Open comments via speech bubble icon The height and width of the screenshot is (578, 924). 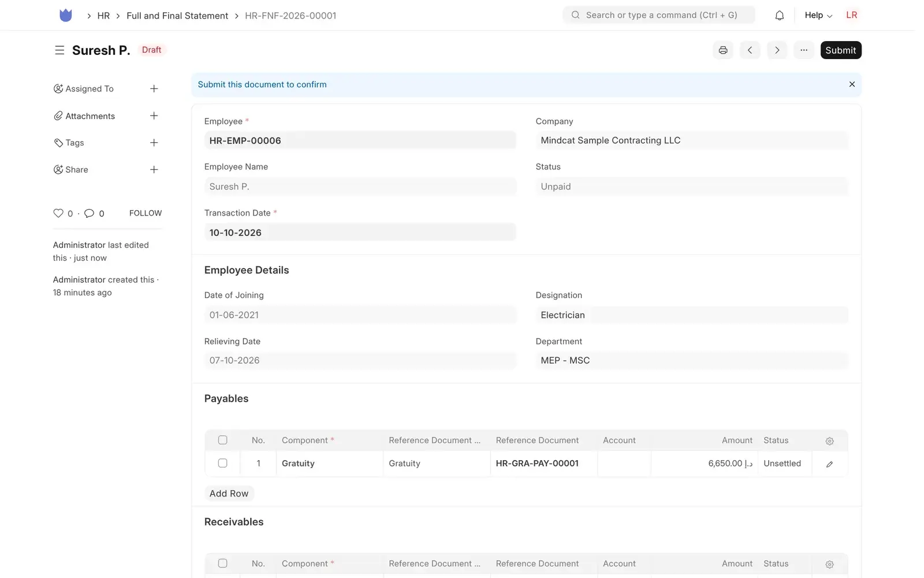(x=89, y=213)
